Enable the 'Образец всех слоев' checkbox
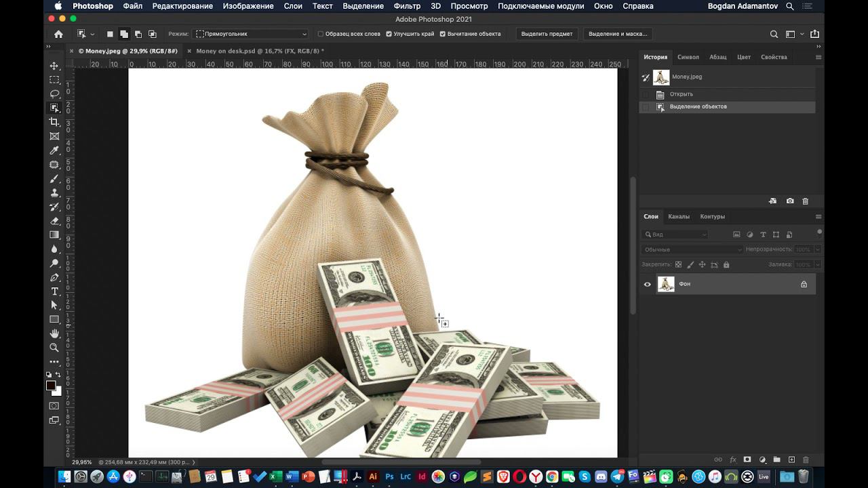 [x=321, y=34]
